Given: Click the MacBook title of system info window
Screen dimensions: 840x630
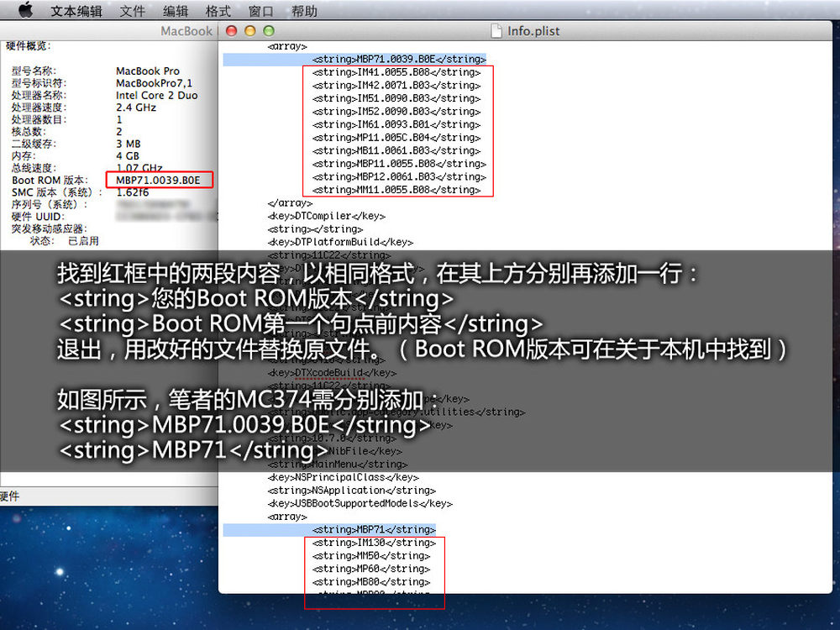Looking at the screenshot, I should pos(186,31).
